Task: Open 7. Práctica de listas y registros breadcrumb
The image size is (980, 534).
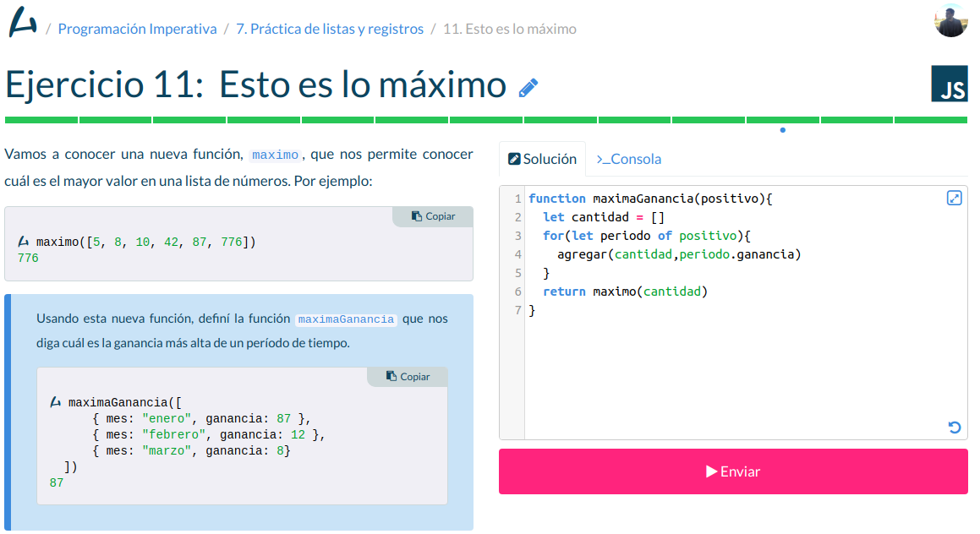Action: click(330, 29)
